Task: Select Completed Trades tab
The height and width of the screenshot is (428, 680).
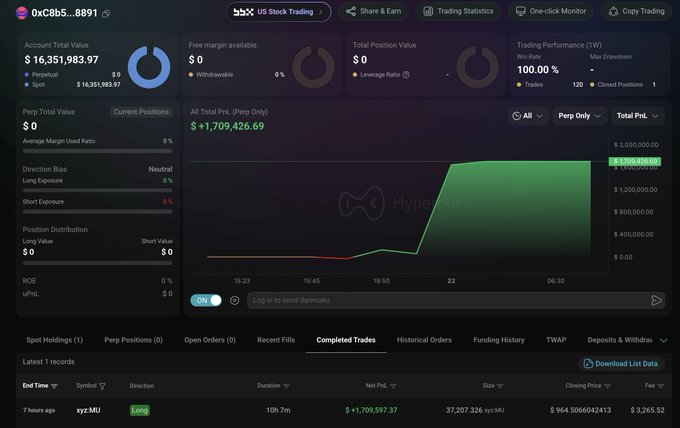Action: [x=346, y=340]
